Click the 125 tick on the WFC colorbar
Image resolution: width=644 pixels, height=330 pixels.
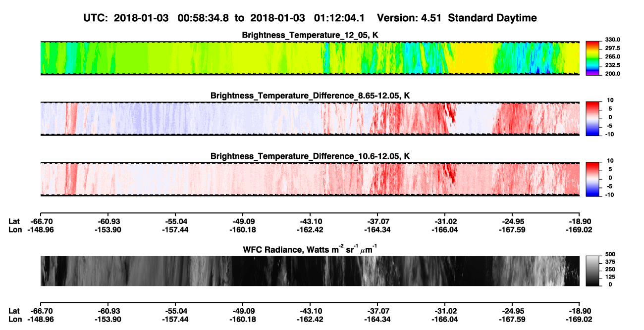point(610,277)
